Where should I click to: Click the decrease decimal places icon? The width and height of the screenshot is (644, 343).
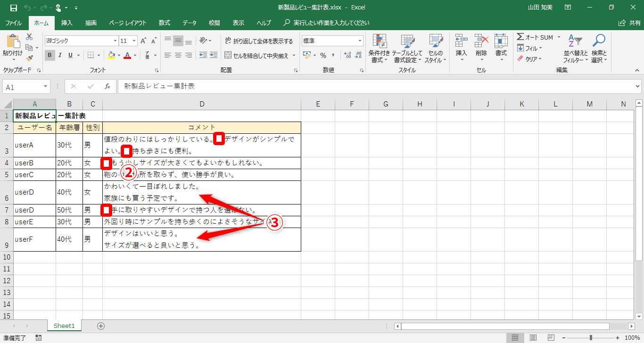[x=359, y=55]
